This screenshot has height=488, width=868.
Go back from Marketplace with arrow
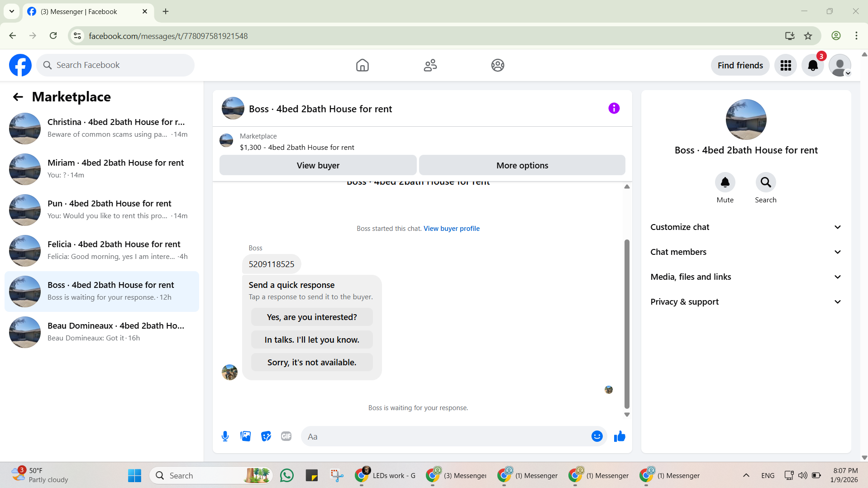click(x=18, y=97)
